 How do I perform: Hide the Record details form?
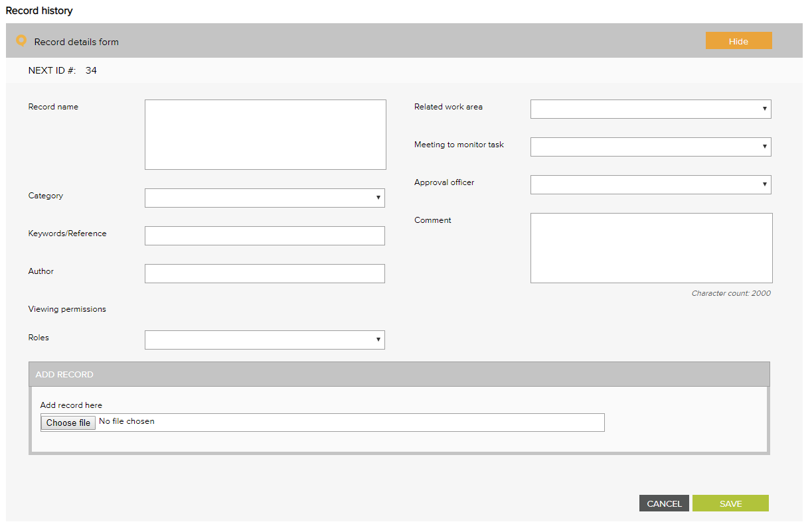click(738, 41)
